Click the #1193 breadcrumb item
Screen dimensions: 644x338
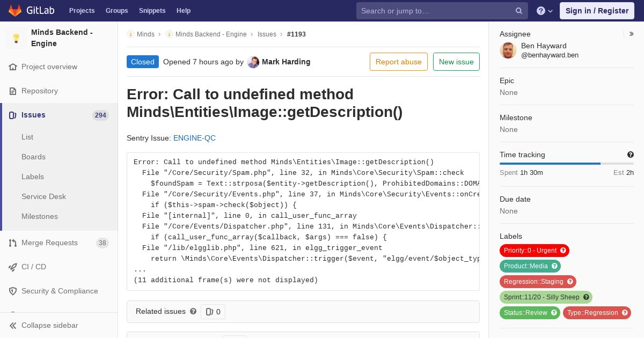click(296, 34)
